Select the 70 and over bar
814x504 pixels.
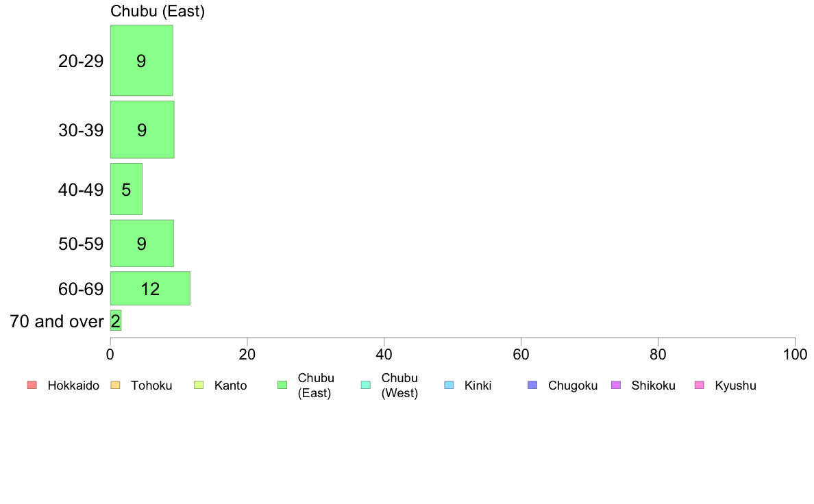point(115,320)
